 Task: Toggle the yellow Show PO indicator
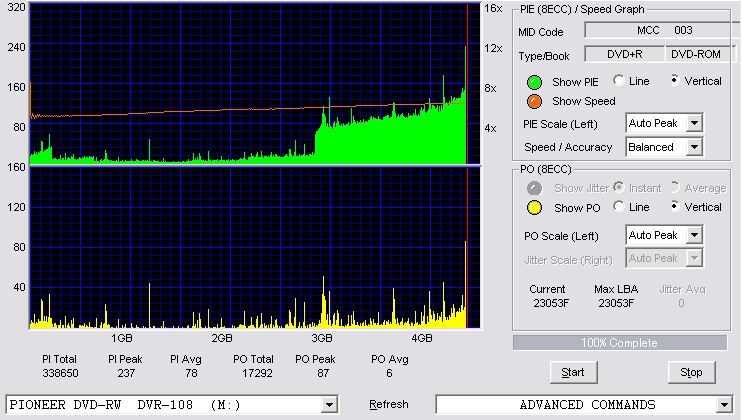tap(534, 208)
